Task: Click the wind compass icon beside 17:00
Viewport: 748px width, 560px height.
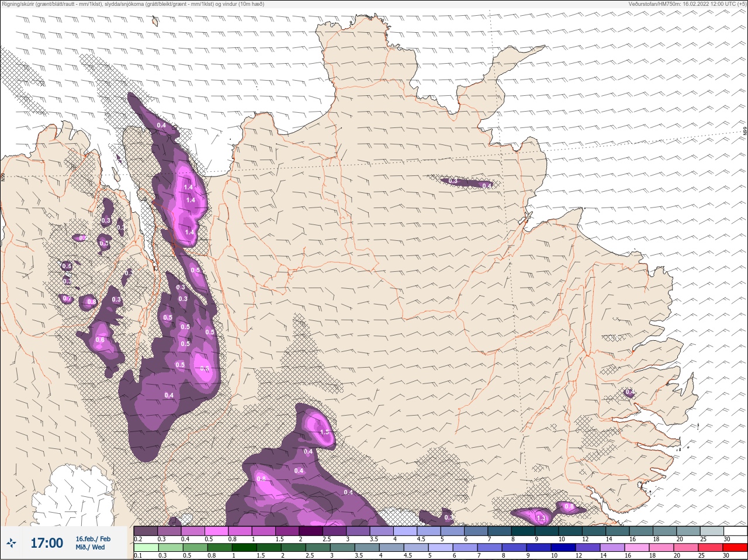Action: (x=11, y=544)
